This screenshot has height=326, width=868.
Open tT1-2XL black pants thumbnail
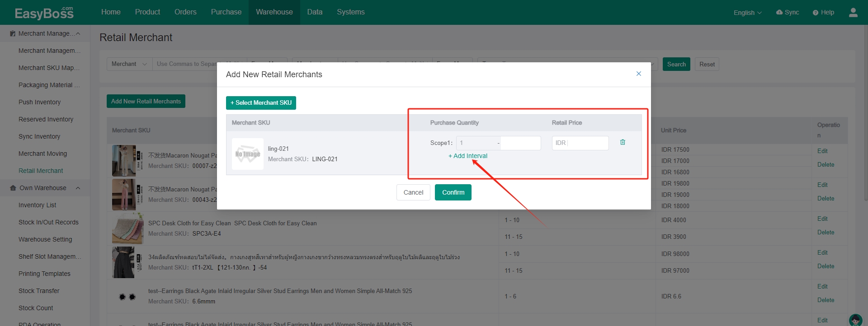[127, 262]
